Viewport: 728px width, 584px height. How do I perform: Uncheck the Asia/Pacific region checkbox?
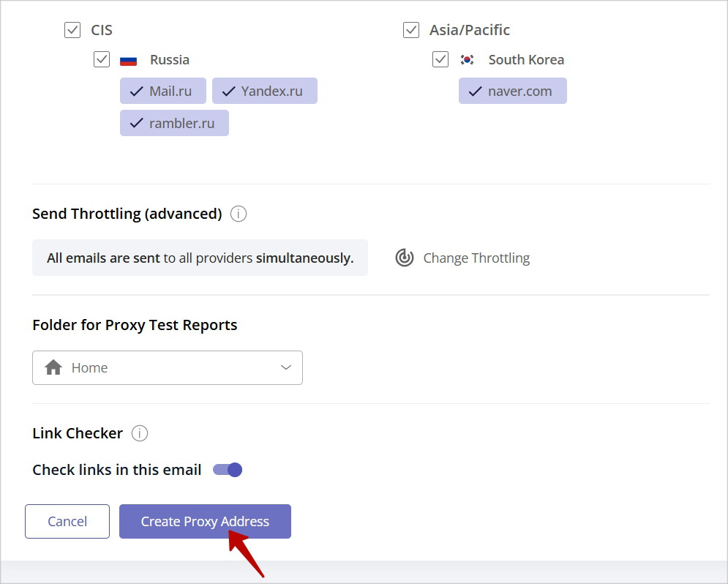pos(411,30)
